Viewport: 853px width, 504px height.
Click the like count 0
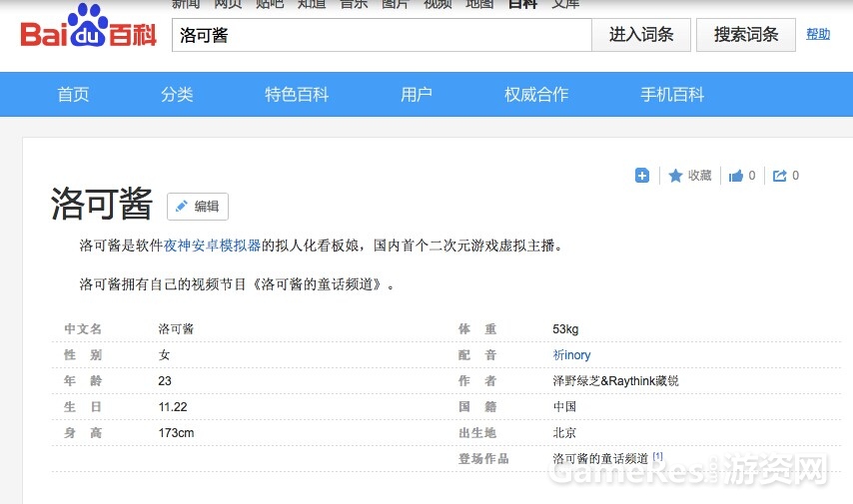tap(752, 176)
